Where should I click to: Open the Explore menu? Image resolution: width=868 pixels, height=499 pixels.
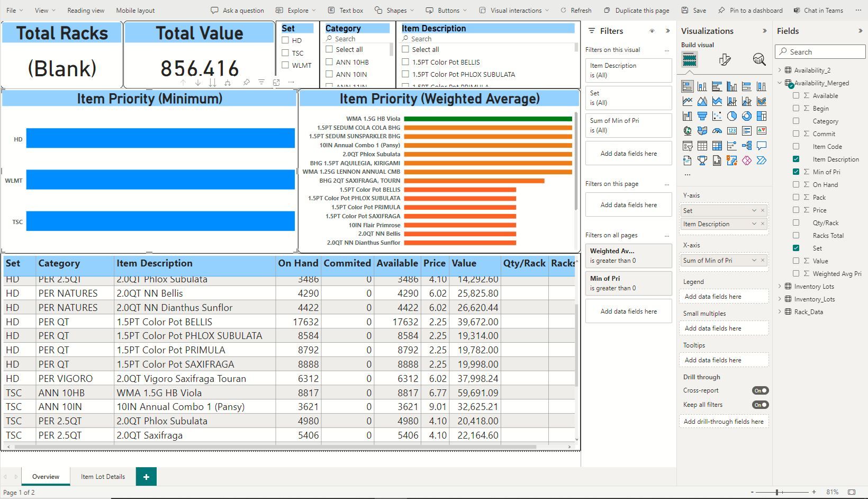coord(296,10)
